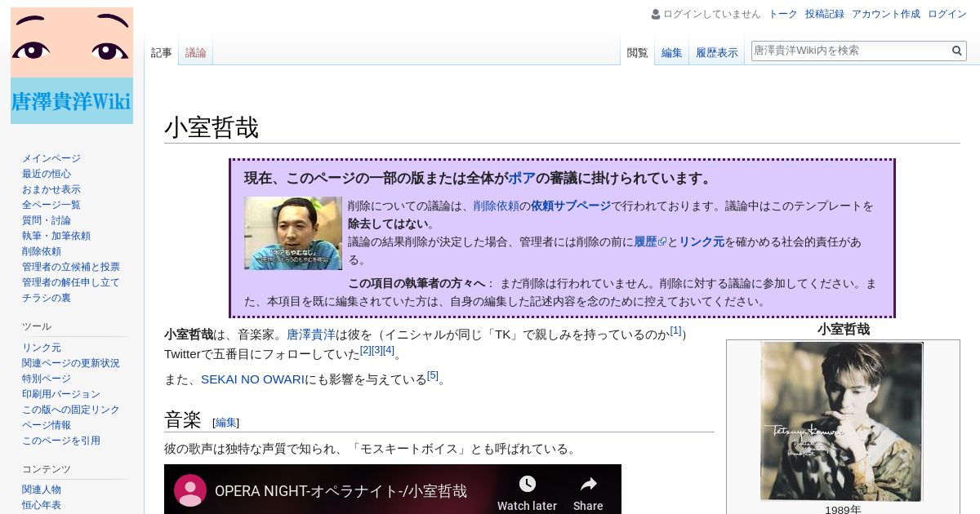Open ページ情報 link
Screen dimensions: 980x514
[x=47, y=425]
